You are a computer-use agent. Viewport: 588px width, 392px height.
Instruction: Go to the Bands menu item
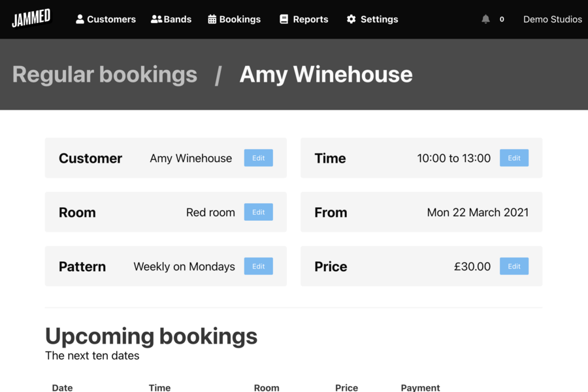click(x=178, y=20)
